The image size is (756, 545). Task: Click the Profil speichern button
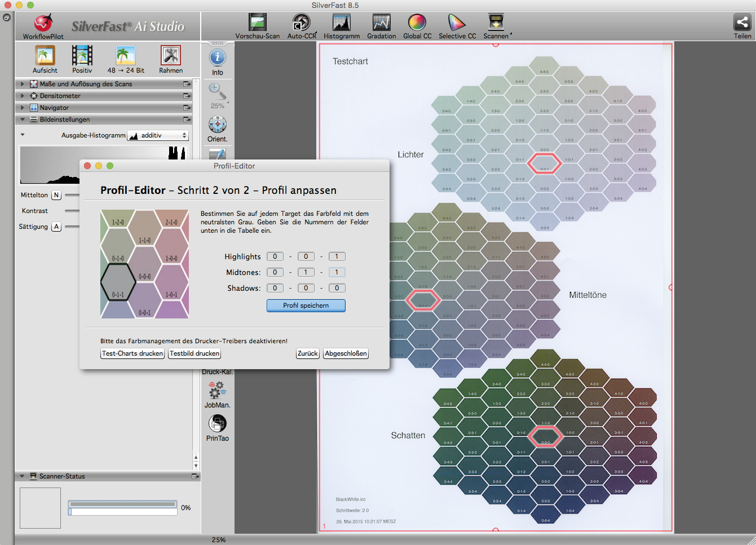click(306, 305)
